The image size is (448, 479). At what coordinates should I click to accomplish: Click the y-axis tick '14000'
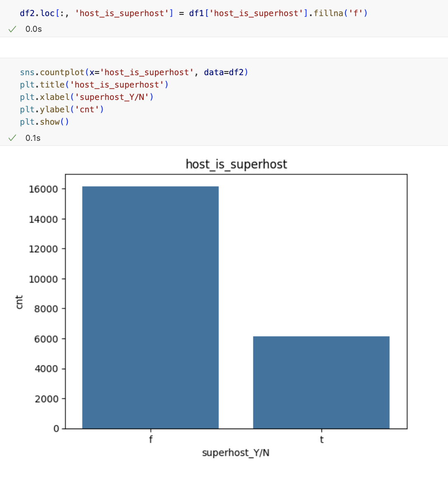[x=43, y=219]
